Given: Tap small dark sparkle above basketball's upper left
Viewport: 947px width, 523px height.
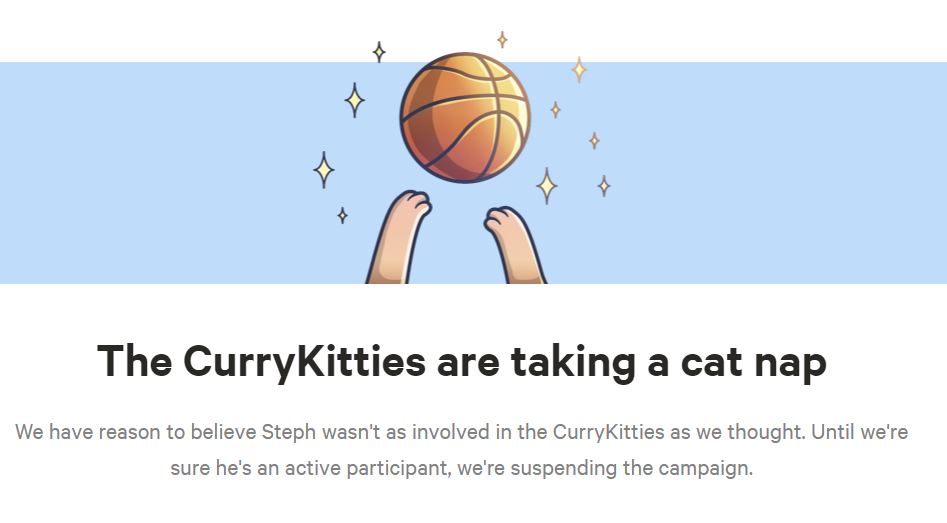Looking at the screenshot, I should coord(379,51).
